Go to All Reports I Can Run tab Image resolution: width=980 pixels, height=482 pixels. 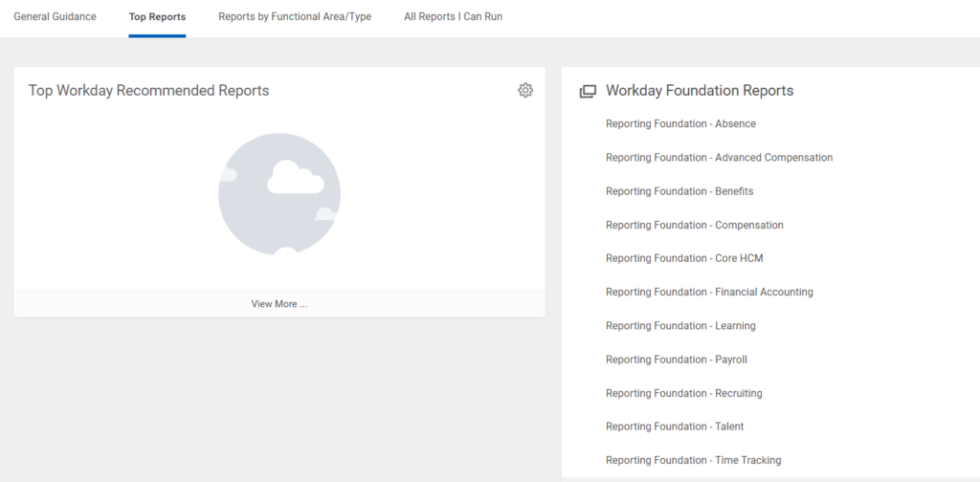453,17
